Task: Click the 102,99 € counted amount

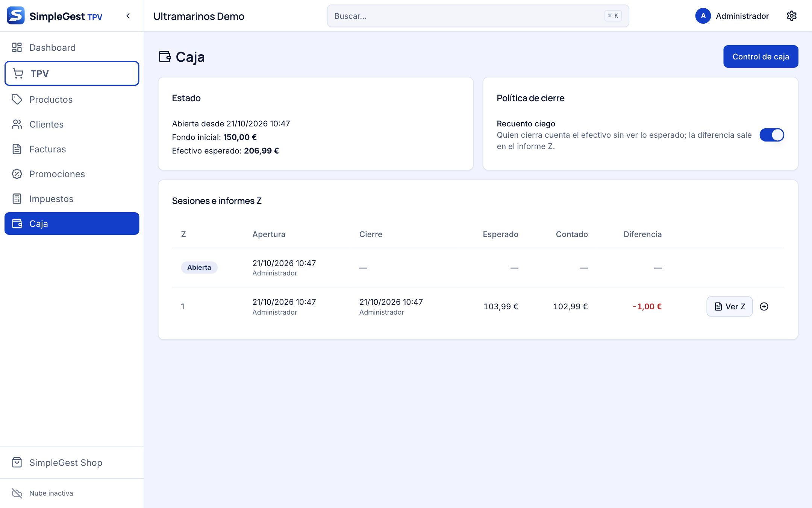Action: point(570,306)
